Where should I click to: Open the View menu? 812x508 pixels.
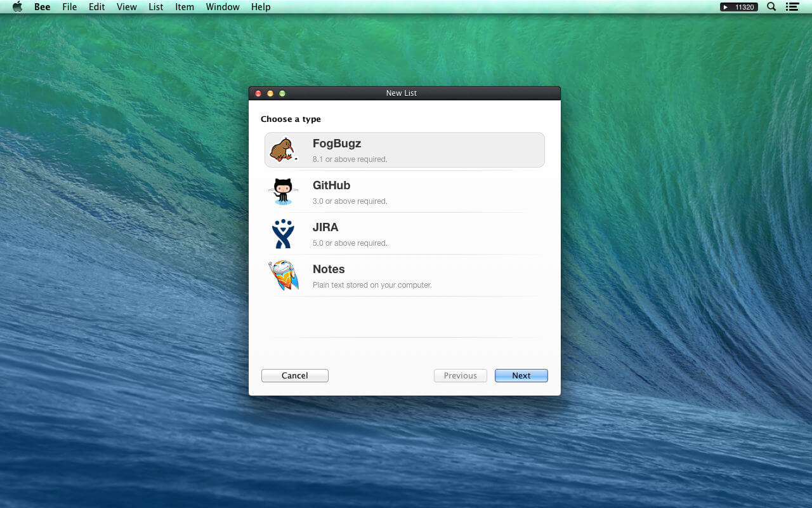tap(127, 6)
